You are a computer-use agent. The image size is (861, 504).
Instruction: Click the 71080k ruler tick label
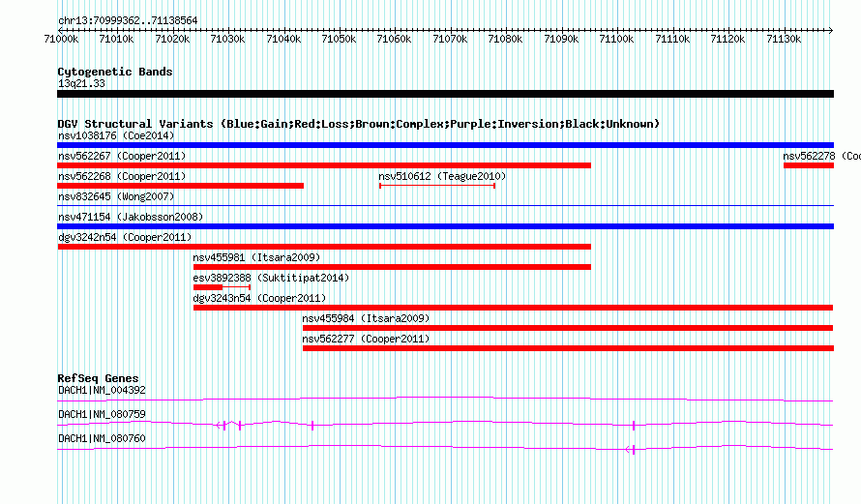(505, 39)
